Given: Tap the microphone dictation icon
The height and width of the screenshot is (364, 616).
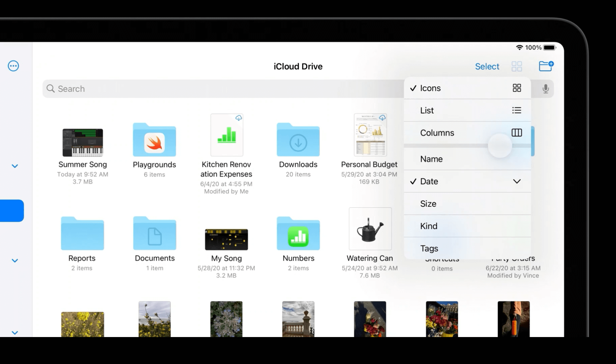Looking at the screenshot, I should [x=546, y=89].
